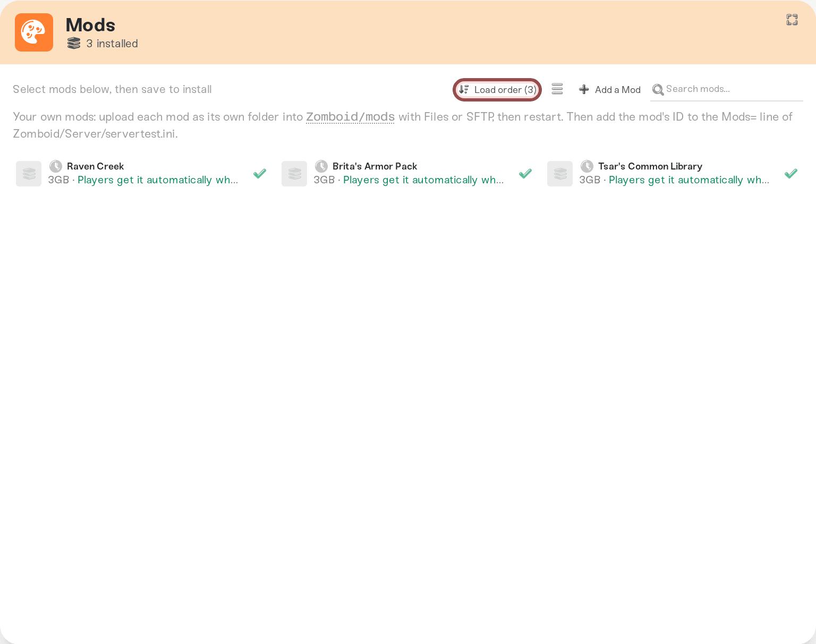Click the orange Mods palette icon
Image resolution: width=816 pixels, height=644 pixels.
(x=34, y=32)
